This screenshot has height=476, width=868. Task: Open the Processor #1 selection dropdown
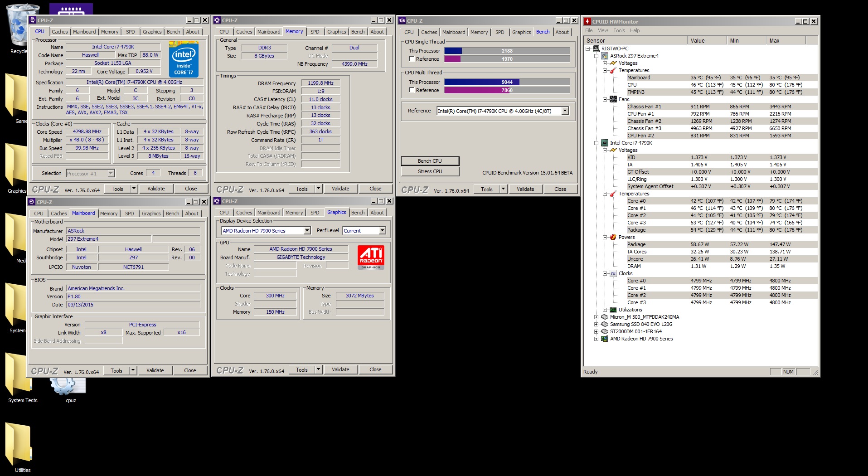click(x=111, y=174)
